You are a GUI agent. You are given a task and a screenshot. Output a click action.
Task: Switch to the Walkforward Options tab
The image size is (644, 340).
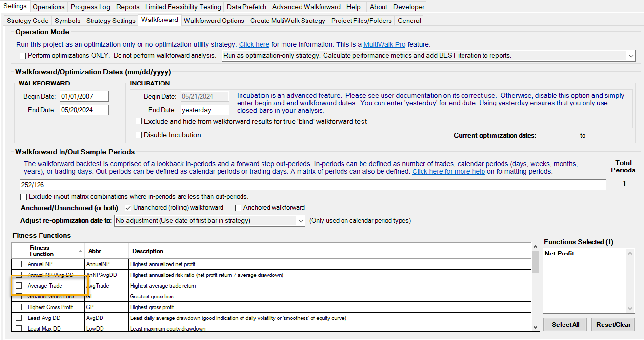coord(214,21)
